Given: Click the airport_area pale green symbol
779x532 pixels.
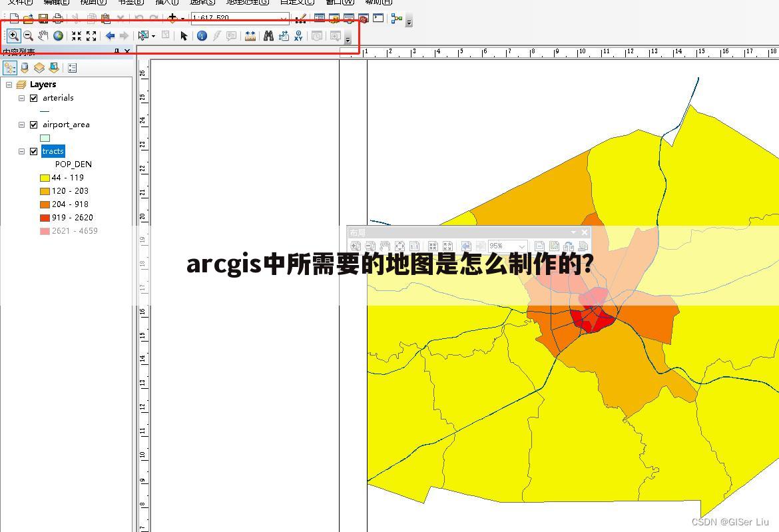Looking at the screenshot, I should point(45,138).
